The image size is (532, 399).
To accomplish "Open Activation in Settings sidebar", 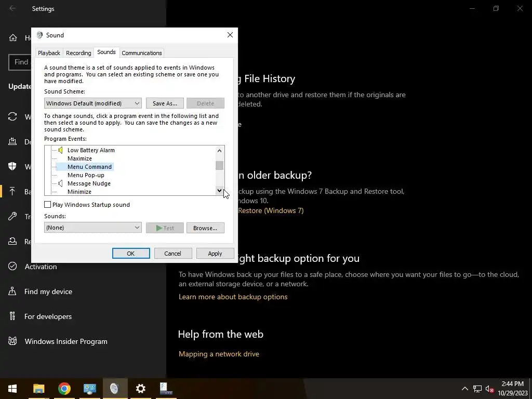I will coord(41,267).
